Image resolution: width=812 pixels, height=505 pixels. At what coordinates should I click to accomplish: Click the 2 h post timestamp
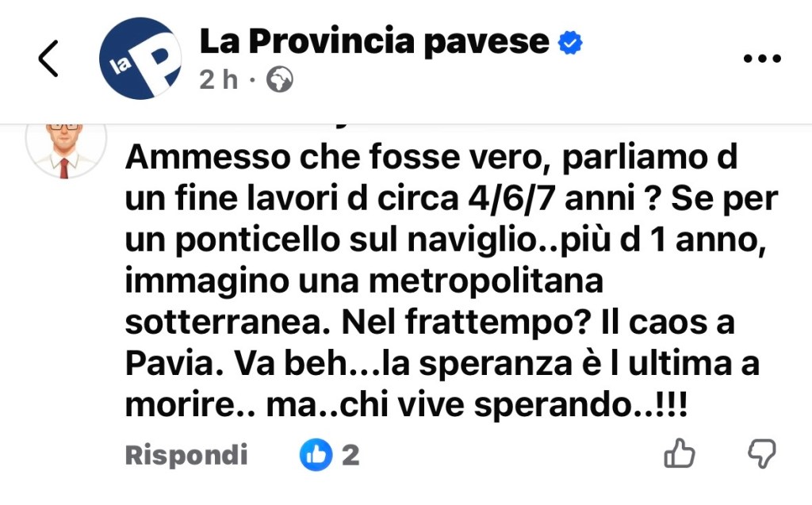pos(219,79)
